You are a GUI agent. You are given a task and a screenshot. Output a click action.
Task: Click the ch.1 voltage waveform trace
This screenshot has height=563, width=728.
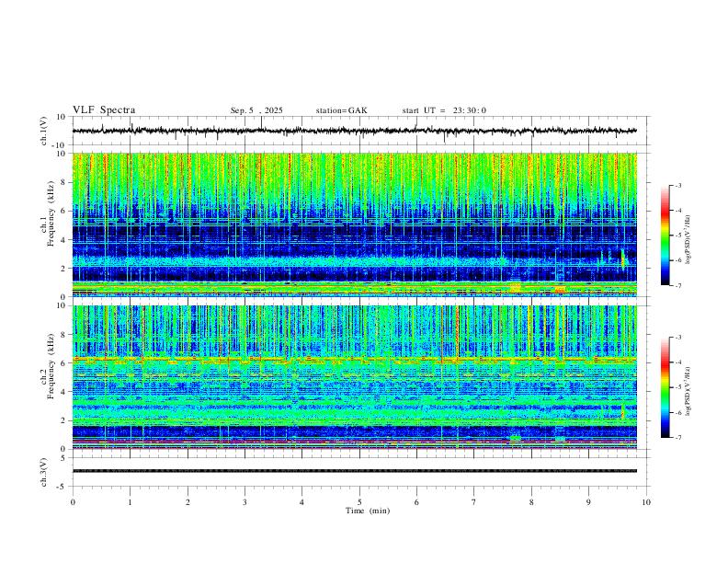point(354,131)
